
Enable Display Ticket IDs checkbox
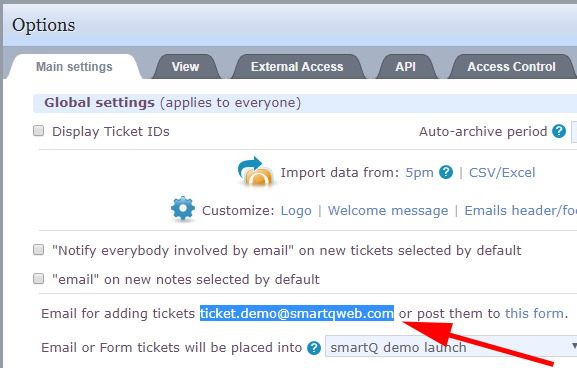click(x=39, y=131)
